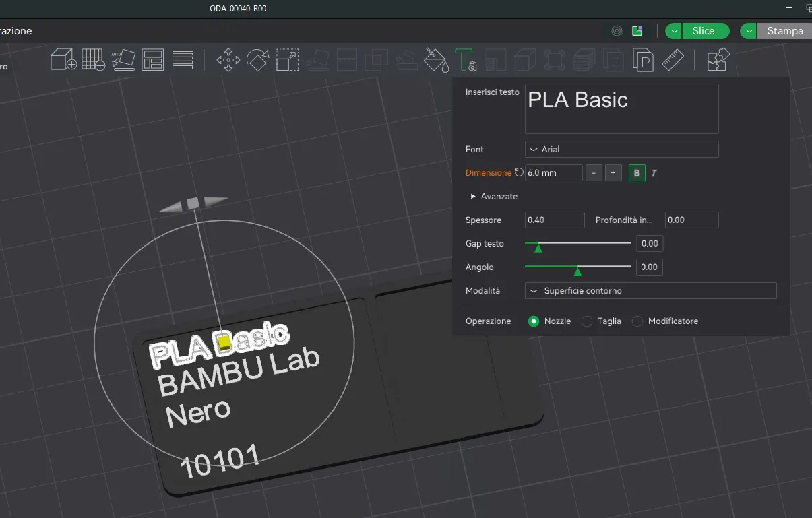This screenshot has width=812, height=518.
Task: Click the horizontal lines layer icon
Action: point(183,59)
